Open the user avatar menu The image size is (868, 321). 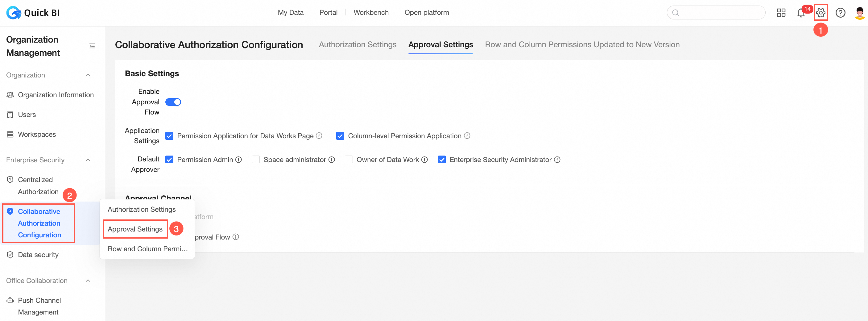point(860,13)
